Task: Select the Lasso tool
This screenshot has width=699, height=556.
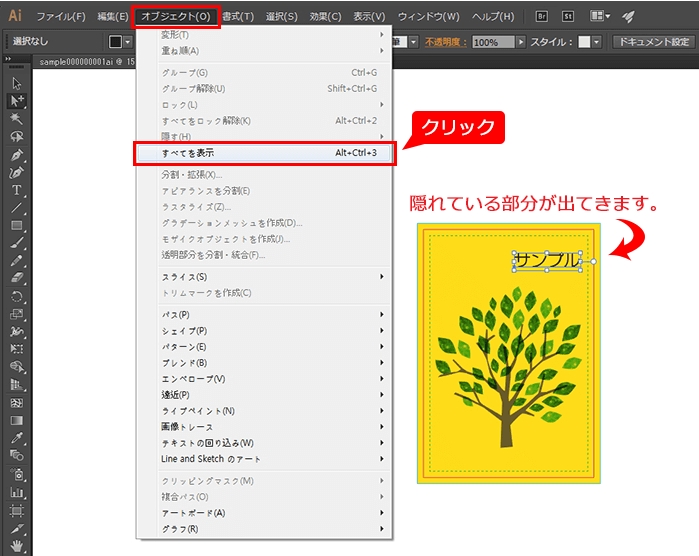Action: (16, 136)
